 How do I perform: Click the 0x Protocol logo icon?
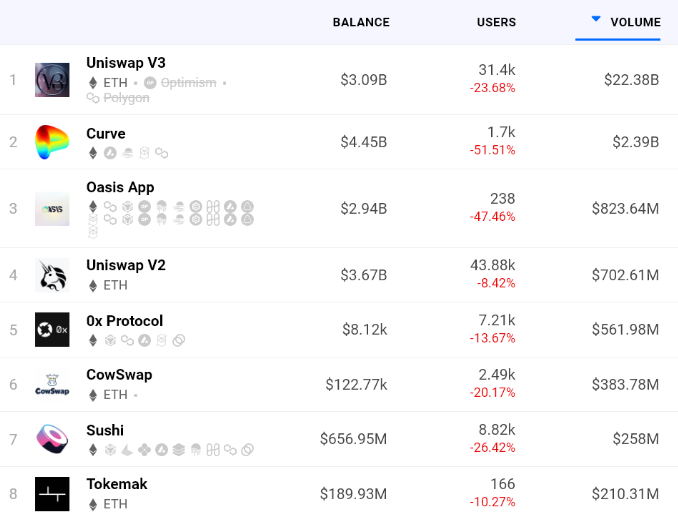pyautogui.click(x=52, y=330)
